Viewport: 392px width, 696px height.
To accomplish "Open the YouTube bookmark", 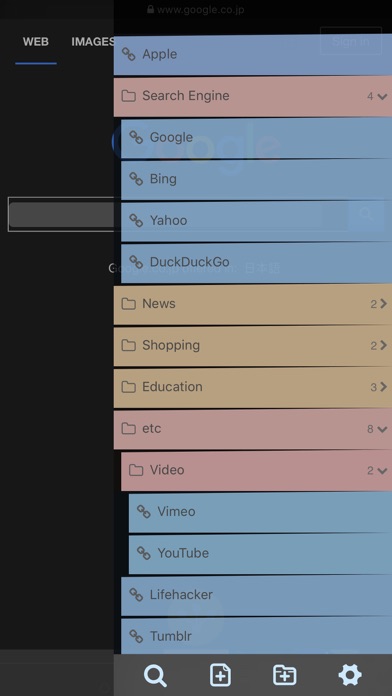I will pos(260,554).
